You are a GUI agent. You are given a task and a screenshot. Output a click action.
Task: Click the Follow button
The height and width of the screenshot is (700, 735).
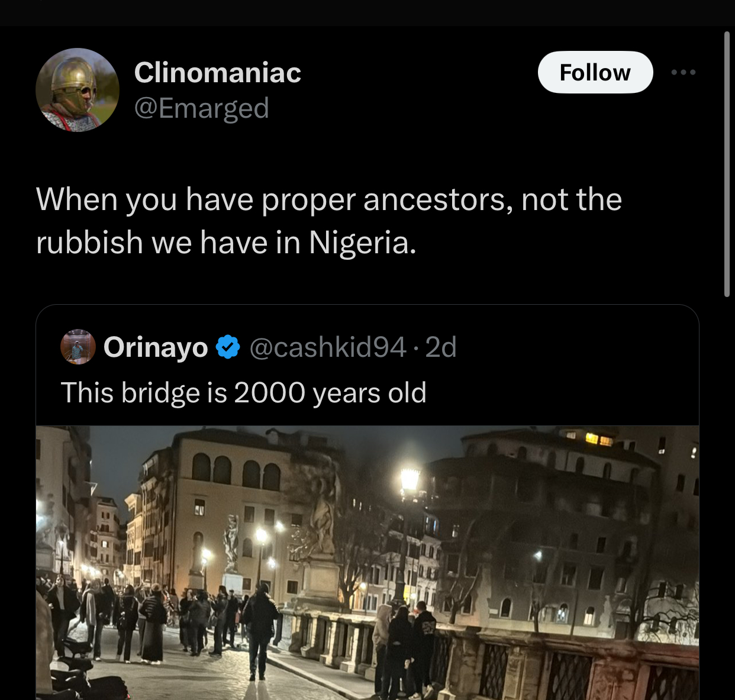[595, 72]
